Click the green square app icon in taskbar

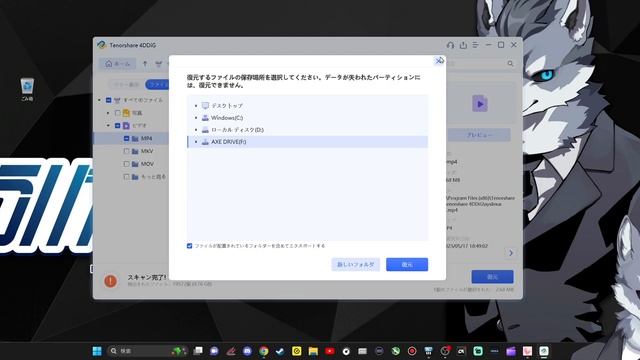[478, 351]
